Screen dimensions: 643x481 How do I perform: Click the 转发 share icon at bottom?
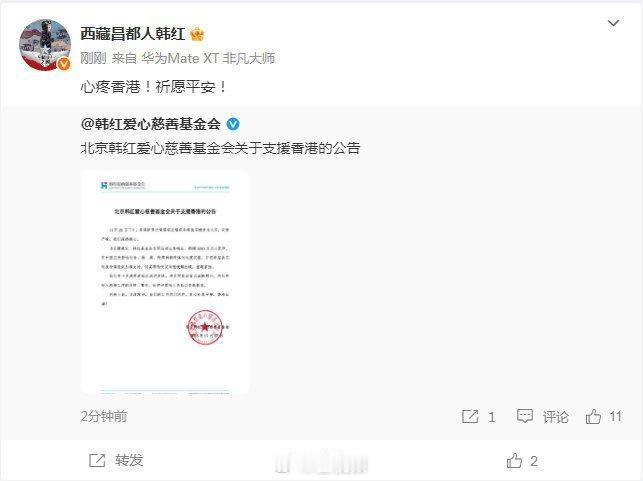click(97, 460)
